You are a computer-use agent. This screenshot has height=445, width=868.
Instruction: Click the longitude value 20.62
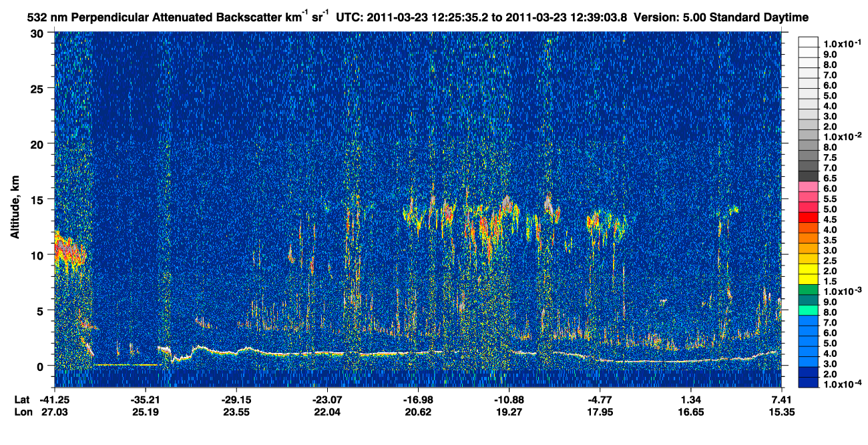click(x=417, y=412)
